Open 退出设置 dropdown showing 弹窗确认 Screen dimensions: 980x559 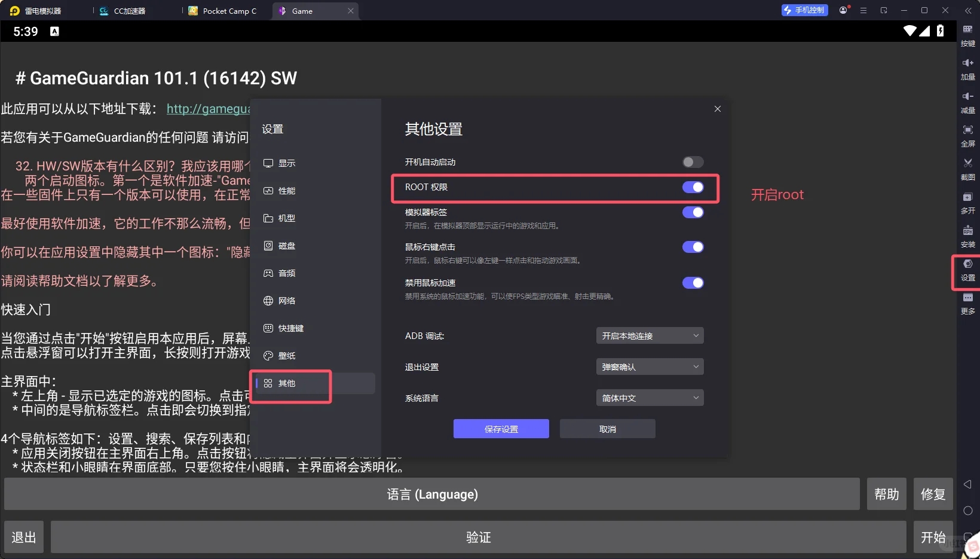[x=650, y=366]
